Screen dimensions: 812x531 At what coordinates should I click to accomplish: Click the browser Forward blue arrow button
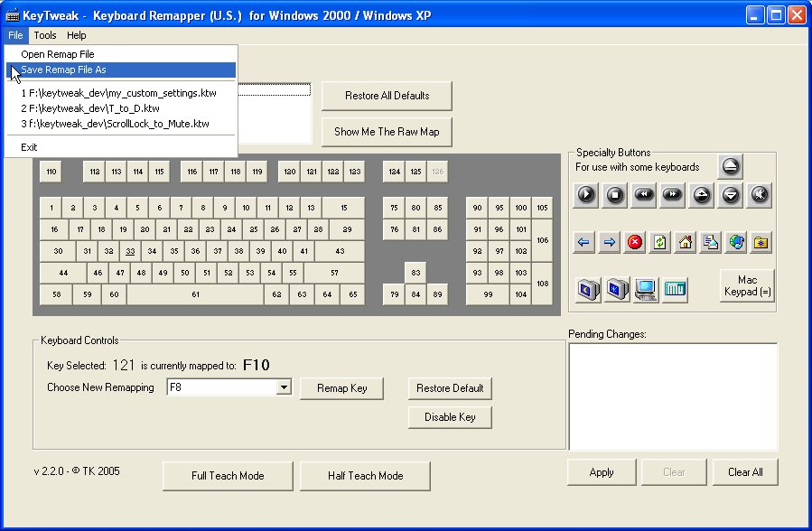[610, 242]
